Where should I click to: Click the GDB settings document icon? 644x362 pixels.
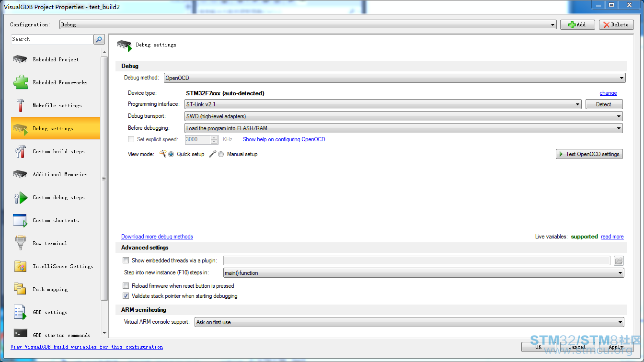pos(20,312)
